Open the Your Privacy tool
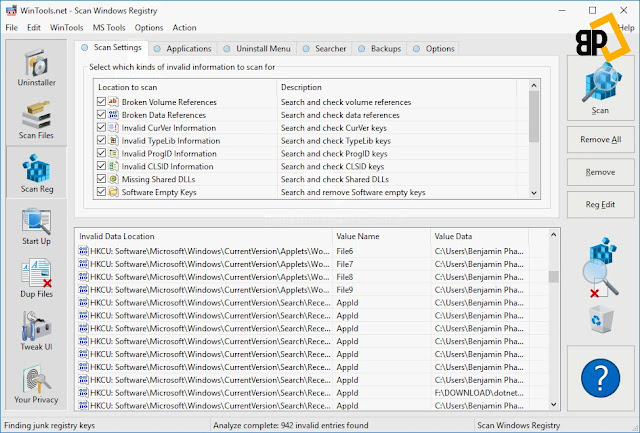The height and width of the screenshot is (433, 640). pyautogui.click(x=36, y=384)
